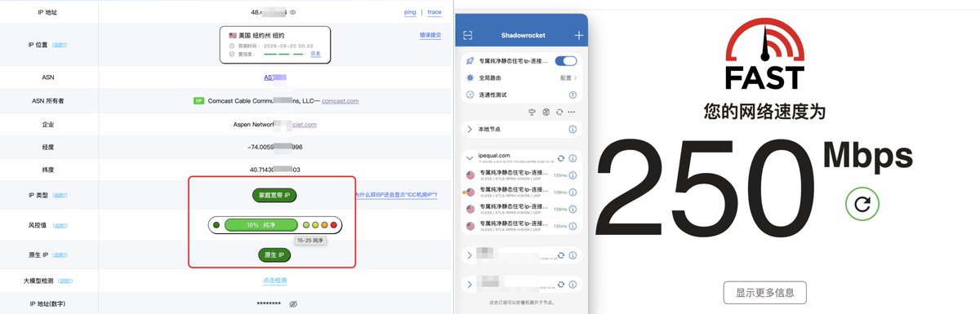This screenshot has width=980, height=314.
Task: Tap the signpost icon in Shadowrocket's small toolbar
Action: 533,112
